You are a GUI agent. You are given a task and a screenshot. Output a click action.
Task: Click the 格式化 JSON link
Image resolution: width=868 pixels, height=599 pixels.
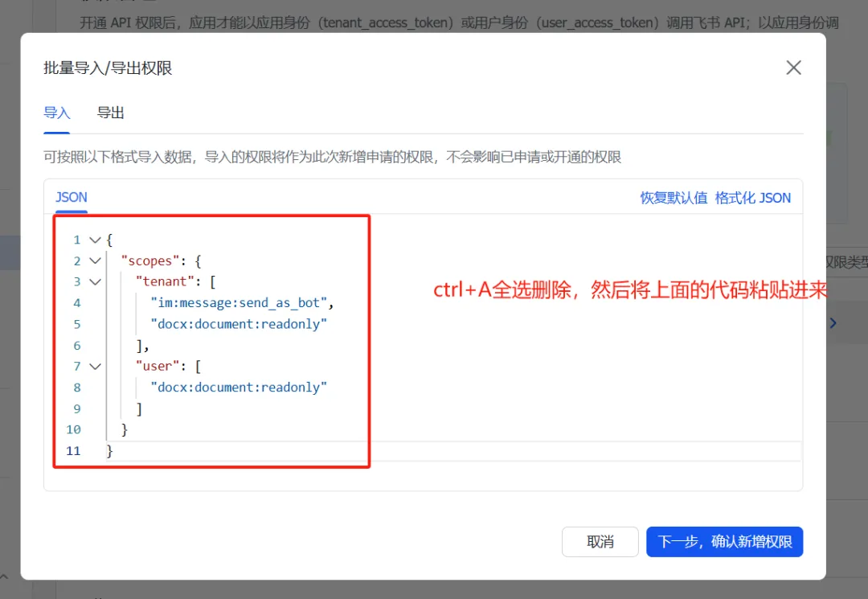tap(752, 198)
